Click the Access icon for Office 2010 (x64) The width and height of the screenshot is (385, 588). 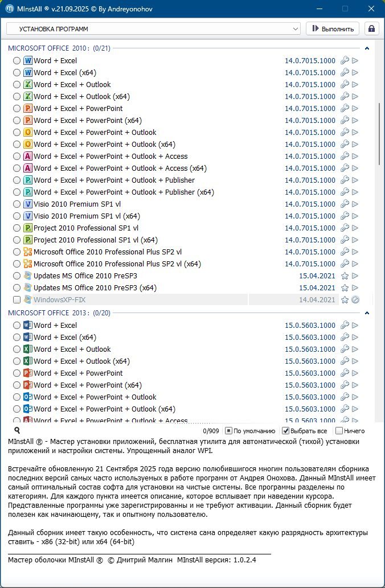point(27,168)
